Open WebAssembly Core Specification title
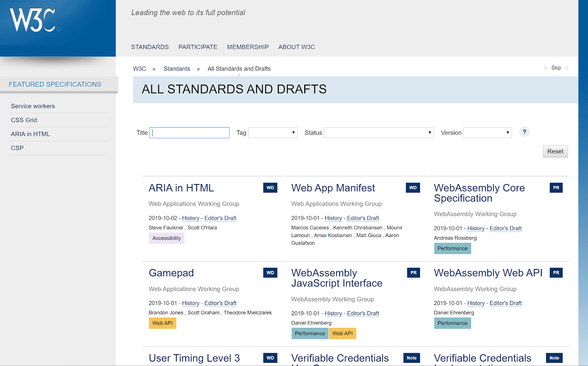This screenshot has height=366, width=588. [x=479, y=193]
